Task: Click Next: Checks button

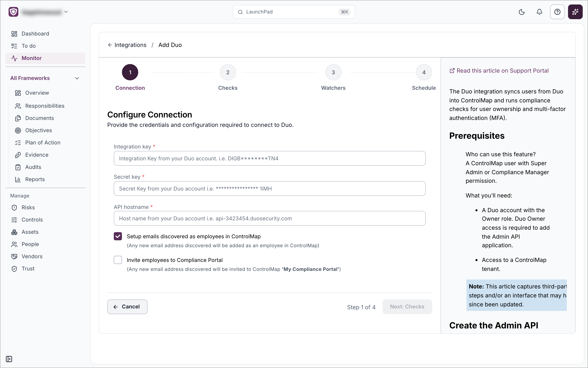Action: click(407, 307)
